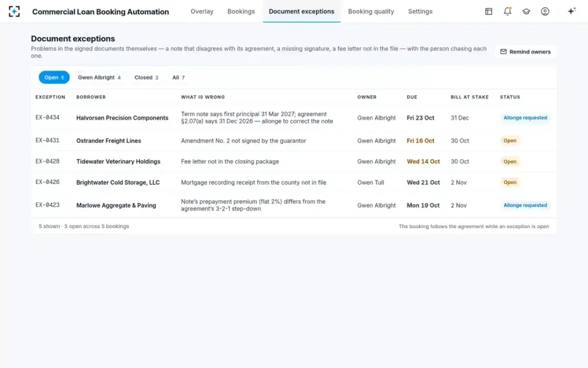Screen dimensions: 588x368
Task: Open exception EX-0426
Action: click(x=48, y=182)
